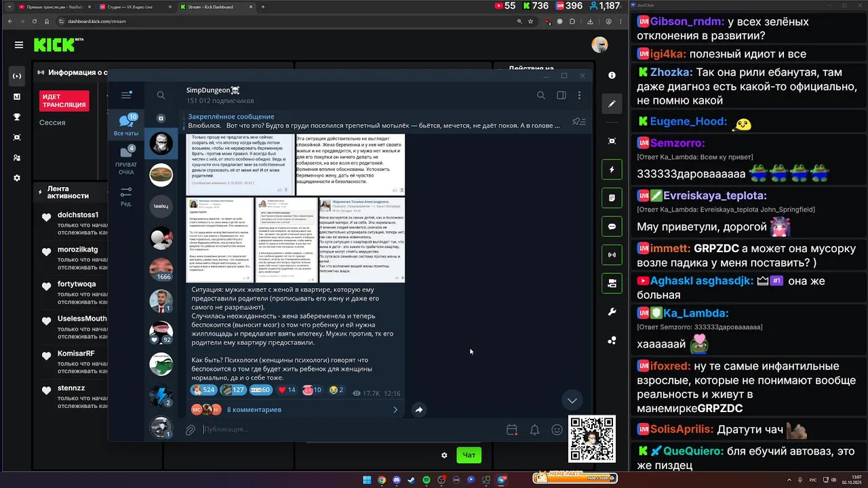Viewport: 868px width, 488px height.
Task: Attach a file with paperclip icon
Action: pos(191,429)
